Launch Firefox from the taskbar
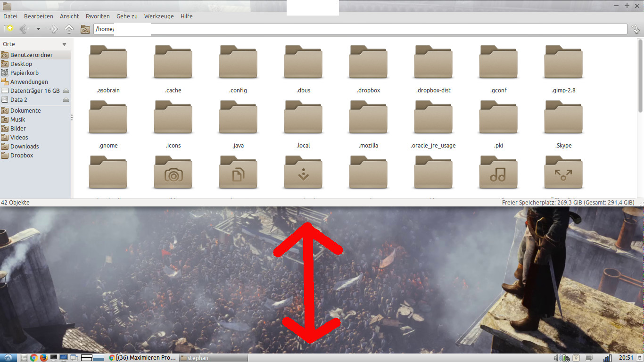 tap(44, 358)
